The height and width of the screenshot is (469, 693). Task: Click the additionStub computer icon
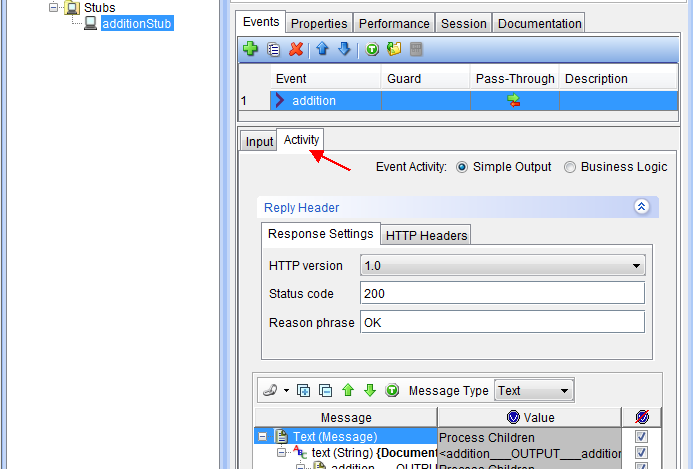tap(91, 23)
